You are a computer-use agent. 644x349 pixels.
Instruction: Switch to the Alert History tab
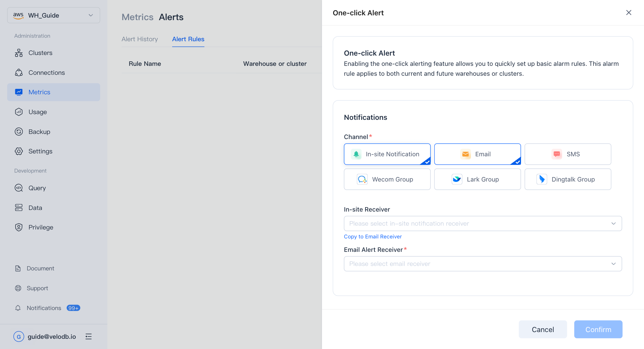[140, 39]
